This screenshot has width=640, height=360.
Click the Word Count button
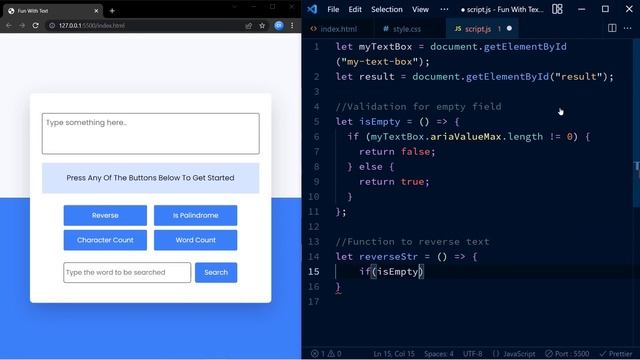(x=196, y=240)
